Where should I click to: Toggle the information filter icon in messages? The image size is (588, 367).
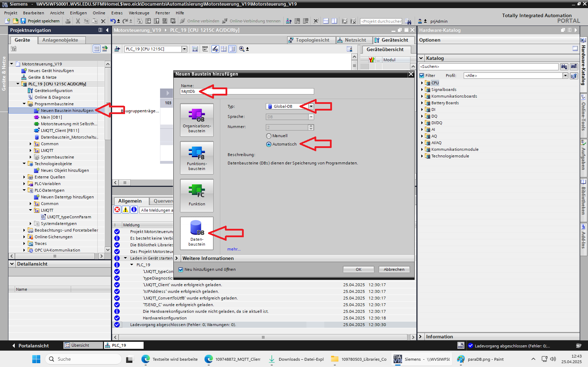pyautogui.click(x=134, y=210)
